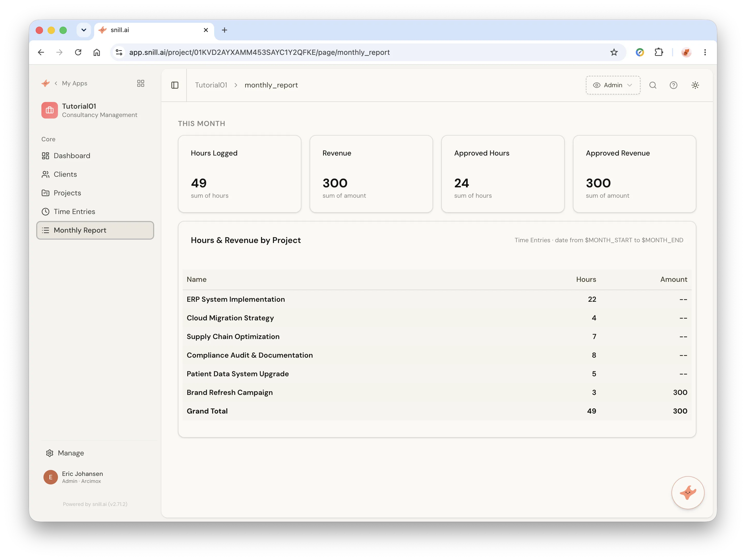Open Projects in sidebar
This screenshot has width=746, height=560.
[x=95, y=193]
